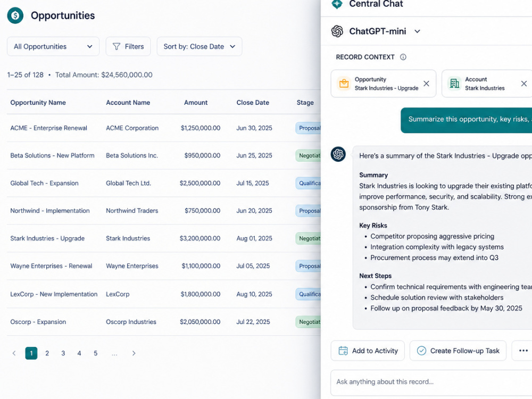Open the Sort by: Close Date dropdown

click(199, 46)
